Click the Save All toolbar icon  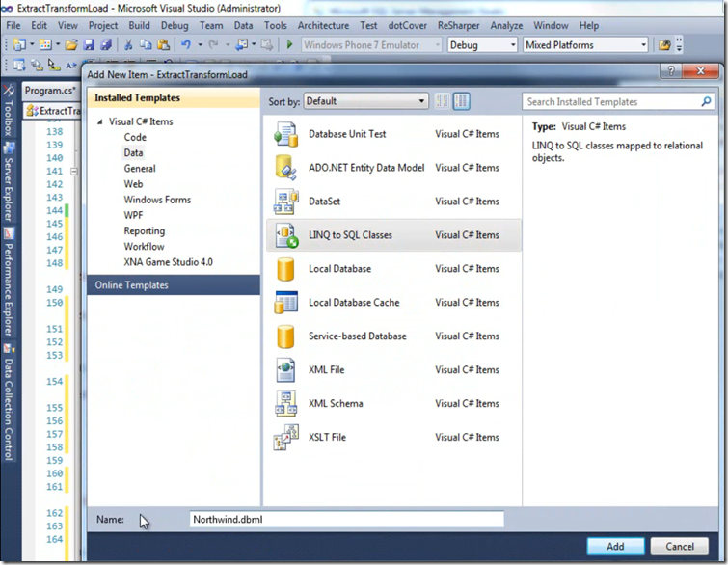[x=106, y=45]
